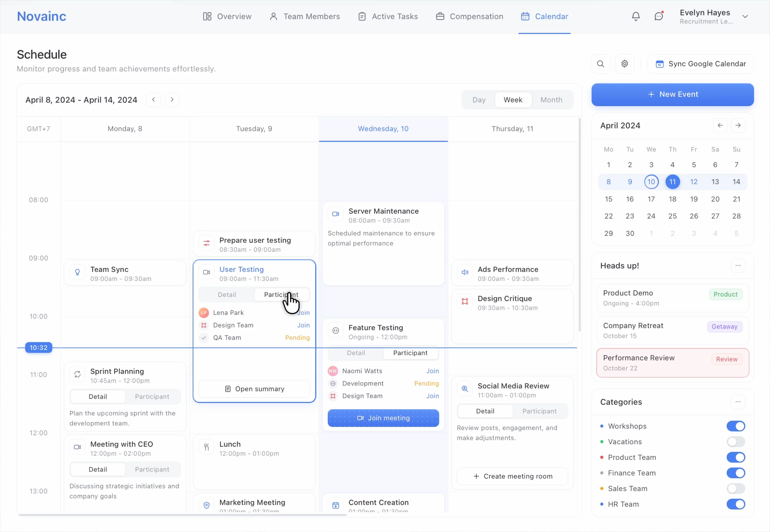Select Week view
Image resolution: width=770 pixels, height=532 pixels.
[513, 100]
